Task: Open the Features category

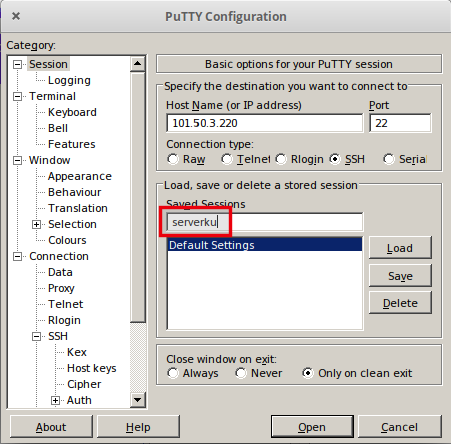Action: (x=72, y=144)
